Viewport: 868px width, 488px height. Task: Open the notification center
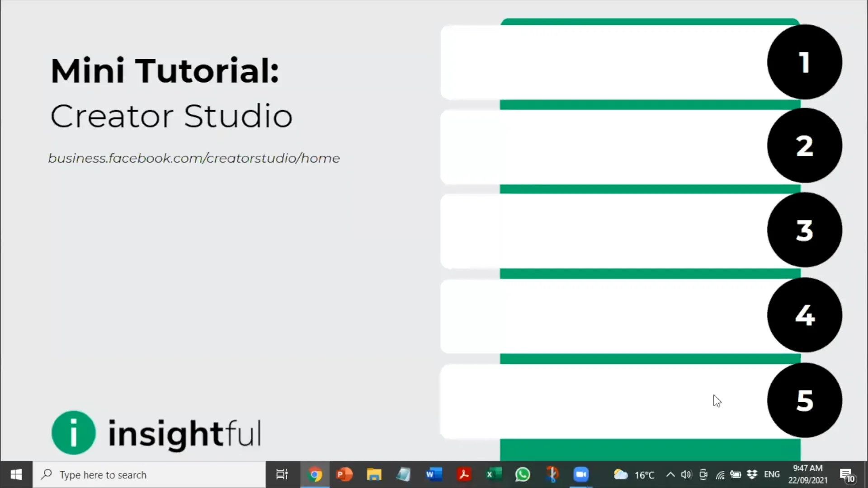click(x=847, y=475)
